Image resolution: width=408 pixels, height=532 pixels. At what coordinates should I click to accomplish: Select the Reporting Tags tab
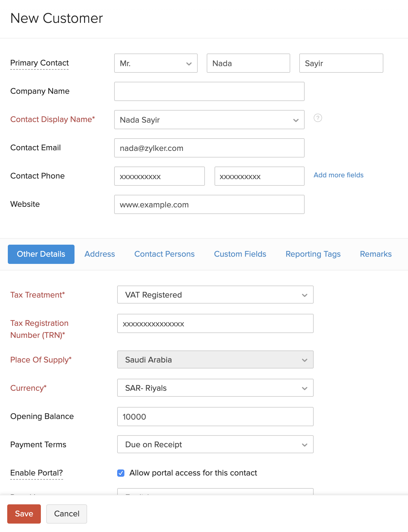click(313, 254)
